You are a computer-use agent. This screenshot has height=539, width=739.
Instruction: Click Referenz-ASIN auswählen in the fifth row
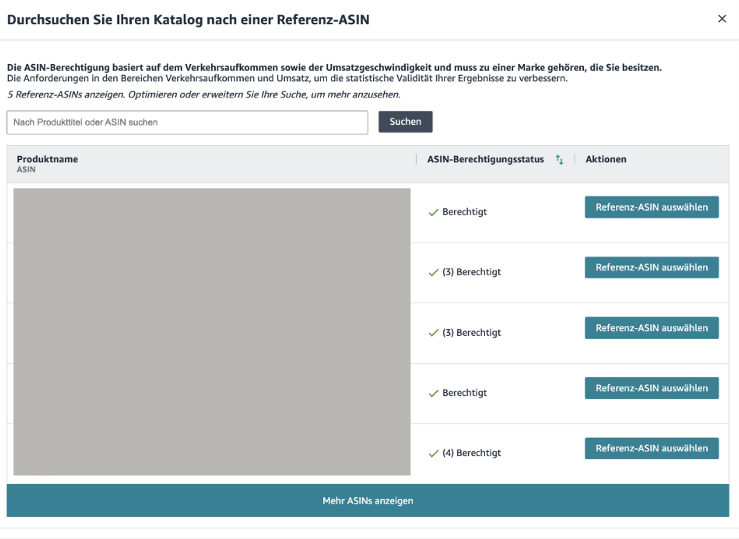tap(651, 448)
